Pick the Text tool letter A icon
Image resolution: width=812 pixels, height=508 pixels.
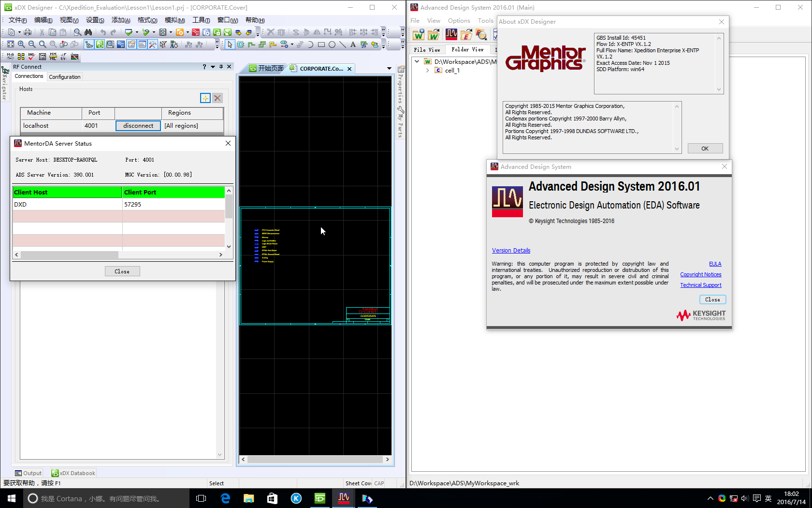point(353,45)
